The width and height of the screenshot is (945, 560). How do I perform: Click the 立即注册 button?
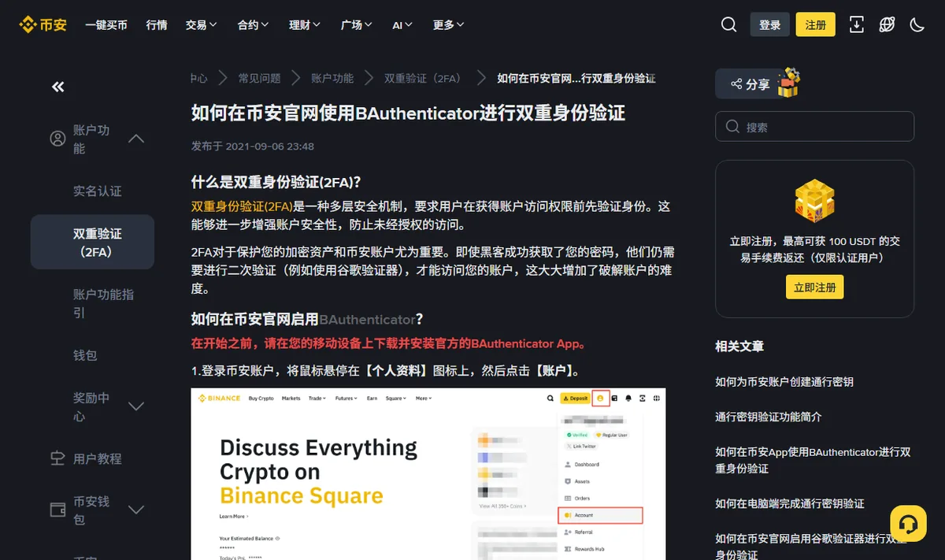tap(815, 287)
